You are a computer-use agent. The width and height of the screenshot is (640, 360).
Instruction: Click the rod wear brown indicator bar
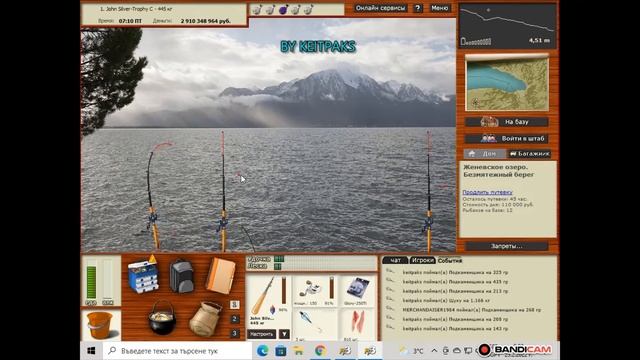284,290
